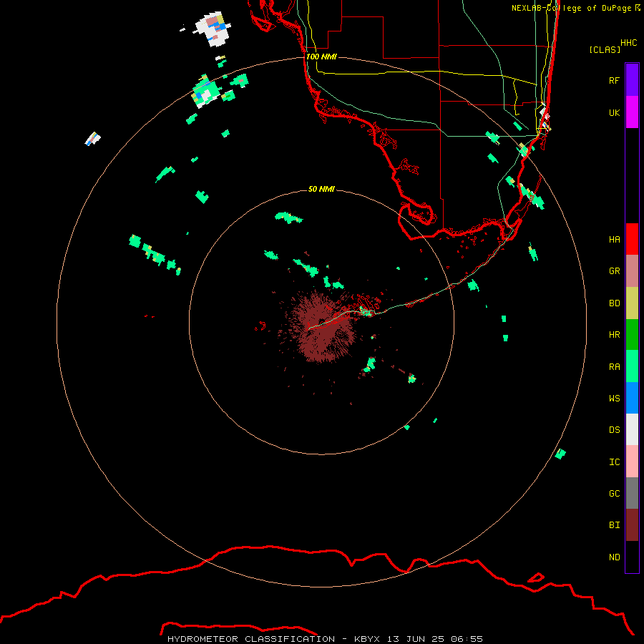
Task: Click the 'GR' legend label
Action: (x=614, y=271)
